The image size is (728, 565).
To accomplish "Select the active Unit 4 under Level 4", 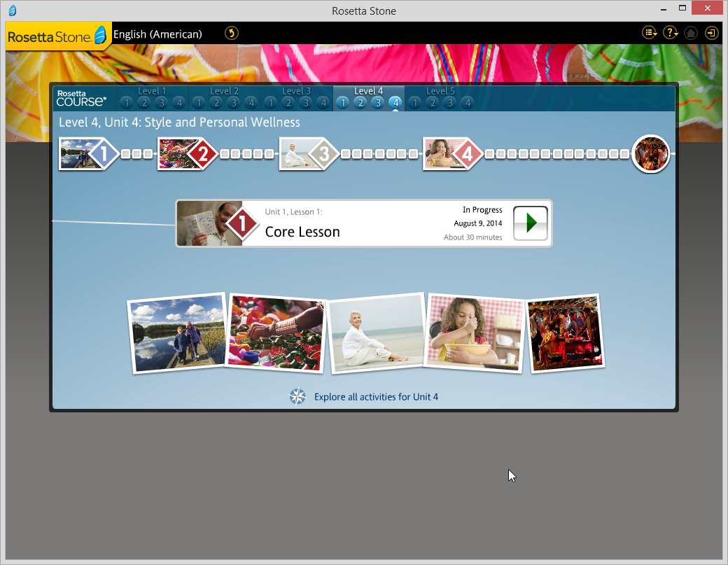I will (x=395, y=103).
